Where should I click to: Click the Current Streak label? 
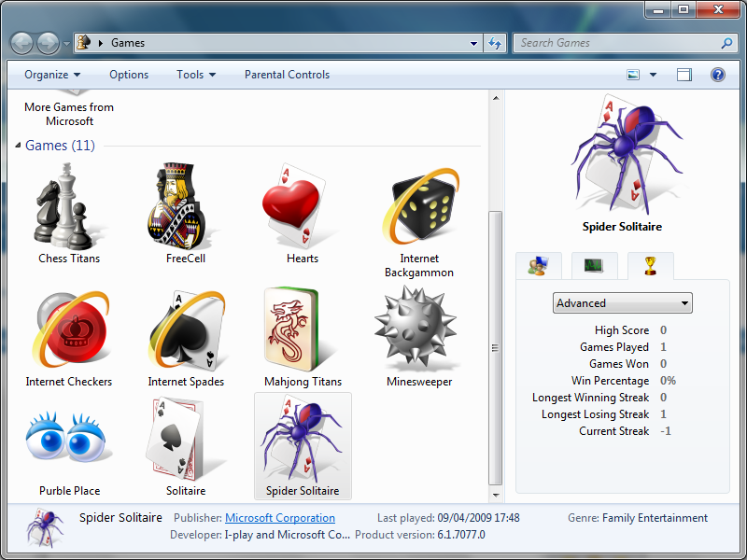pos(613,431)
